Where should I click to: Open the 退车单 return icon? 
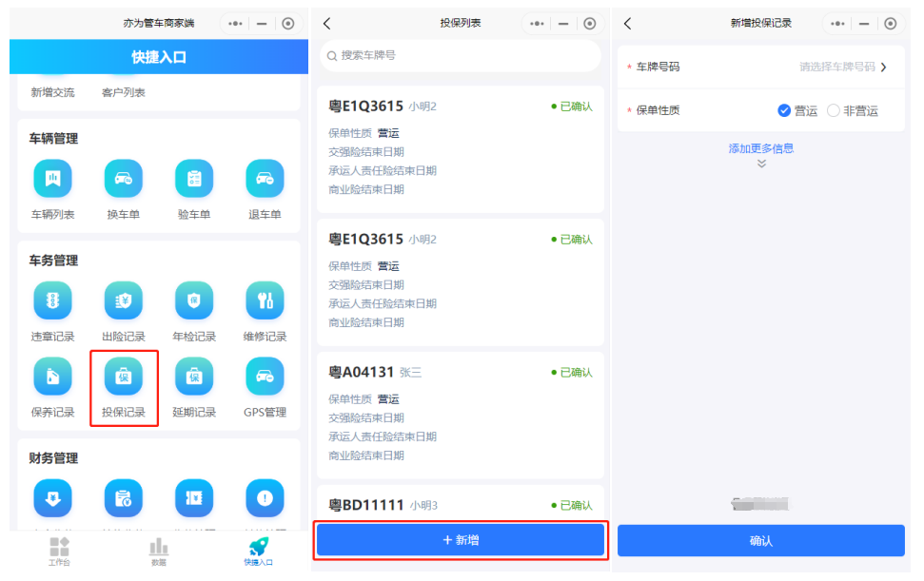265,179
